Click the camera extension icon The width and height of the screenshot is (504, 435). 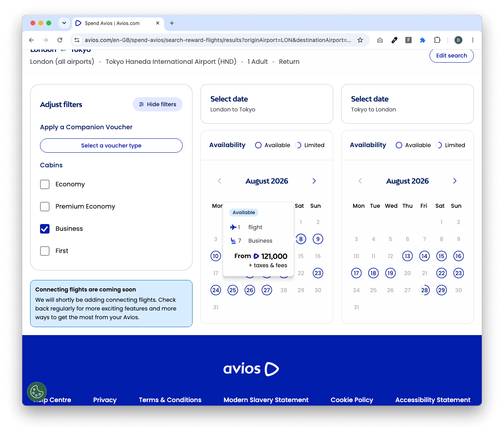click(x=380, y=40)
